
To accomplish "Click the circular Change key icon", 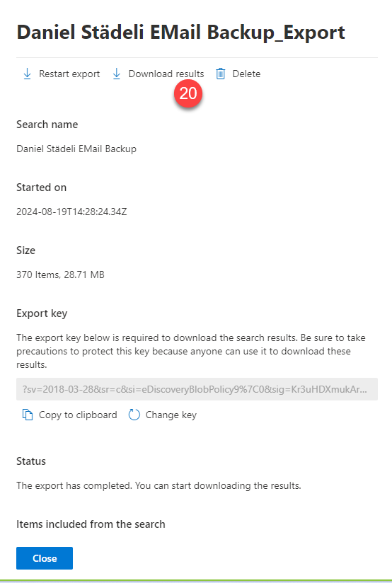I will pos(134,415).
